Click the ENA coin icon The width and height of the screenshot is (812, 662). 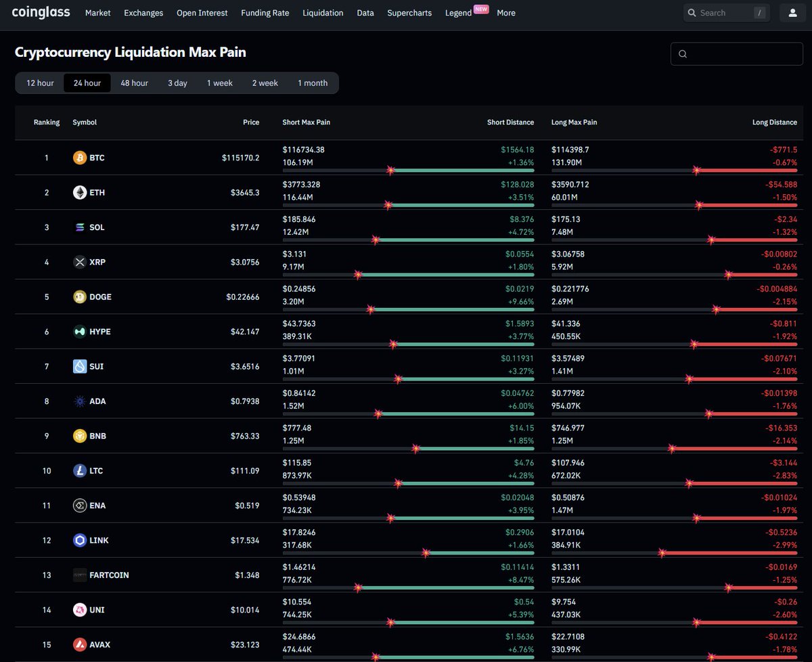(x=80, y=506)
